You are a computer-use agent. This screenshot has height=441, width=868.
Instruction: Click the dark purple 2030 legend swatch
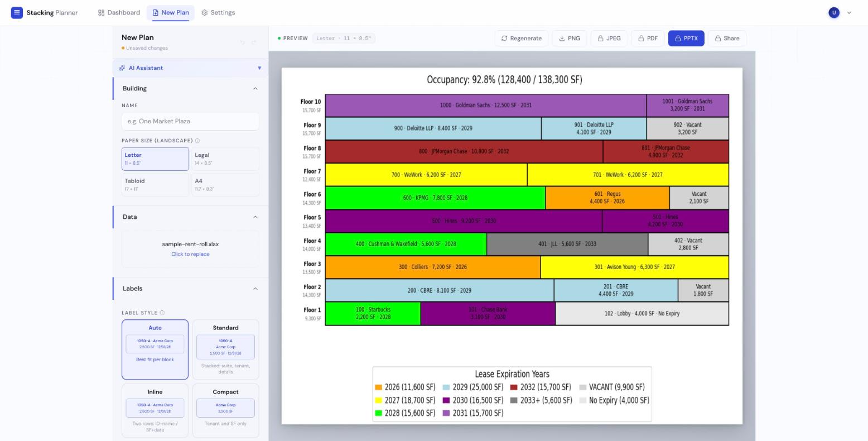(x=446, y=400)
